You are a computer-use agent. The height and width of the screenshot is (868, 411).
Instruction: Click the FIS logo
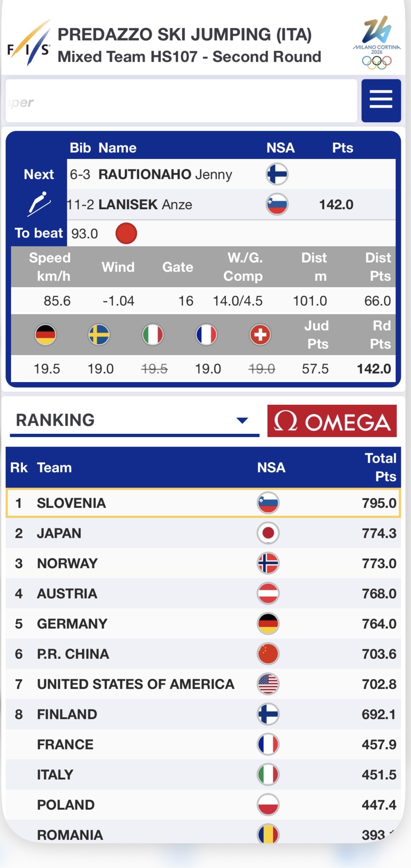coord(29,44)
